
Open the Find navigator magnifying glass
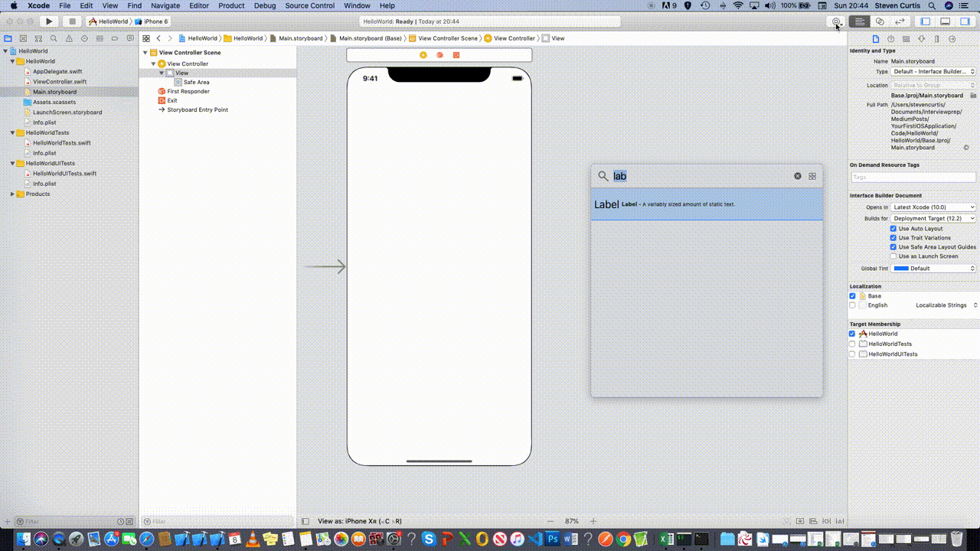click(54, 38)
